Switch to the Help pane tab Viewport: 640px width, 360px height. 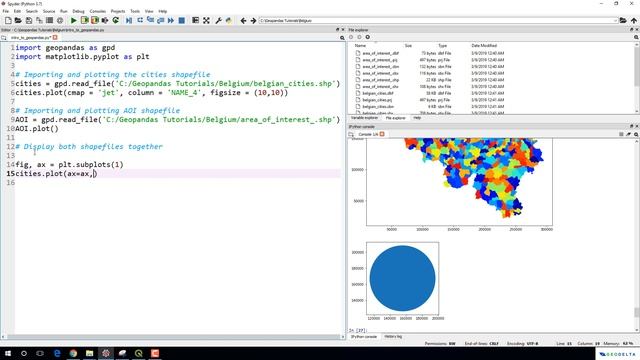(417, 118)
